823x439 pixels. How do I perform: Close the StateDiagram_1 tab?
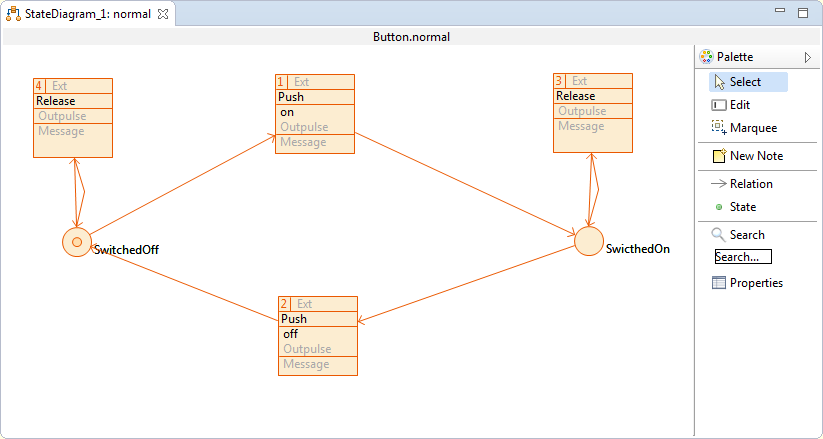(x=163, y=15)
